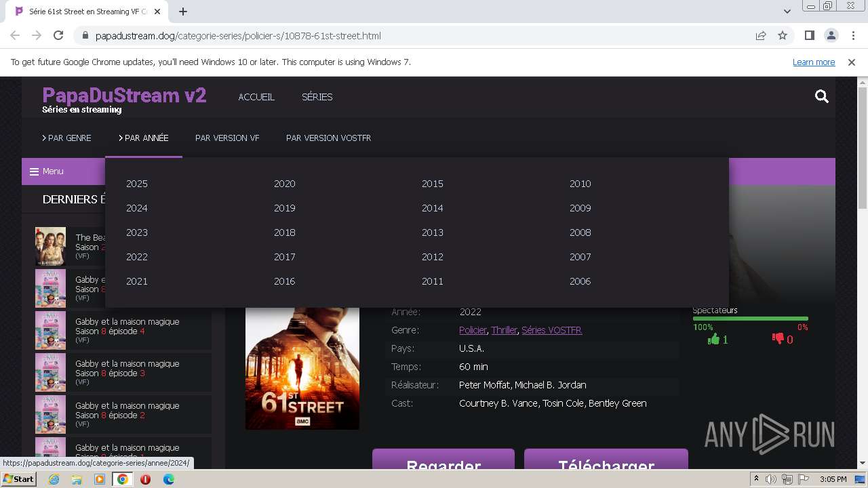The height and width of the screenshot is (488, 868).
Task: Click the Chrome icon in the taskbar
Action: [x=123, y=479]
